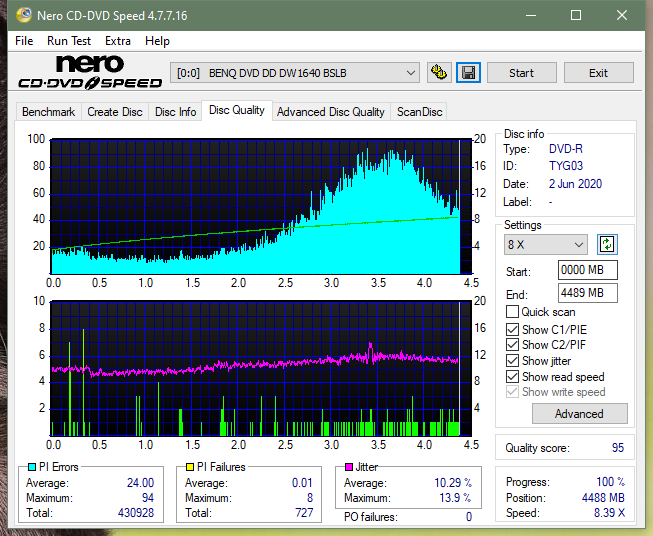Click the refresh speed settings icon
This screenshot has width=653, height=536.
coord(607,244)
